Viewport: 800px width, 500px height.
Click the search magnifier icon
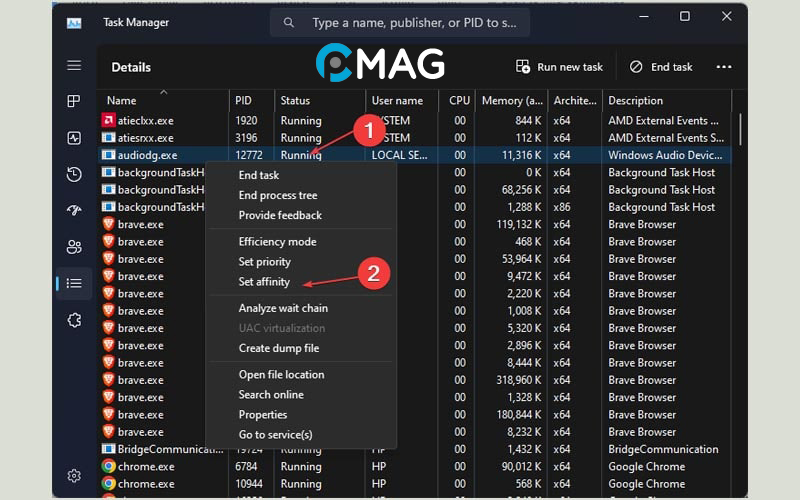[289, 22]
